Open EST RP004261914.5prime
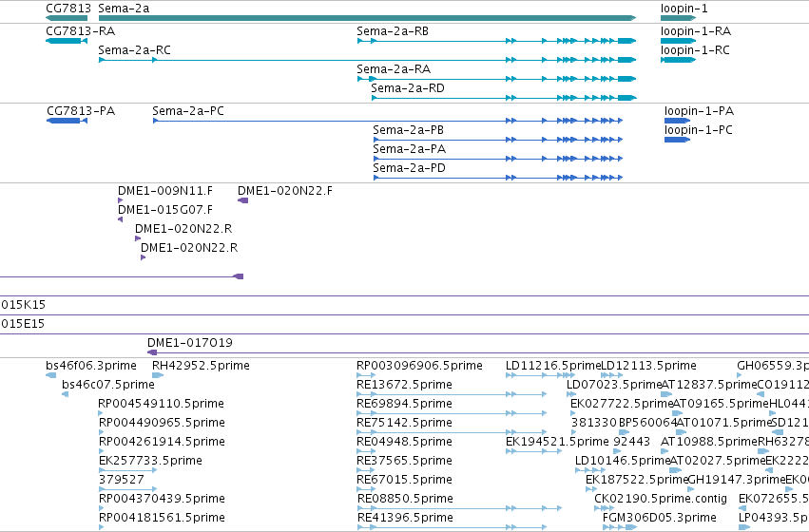 162,442
